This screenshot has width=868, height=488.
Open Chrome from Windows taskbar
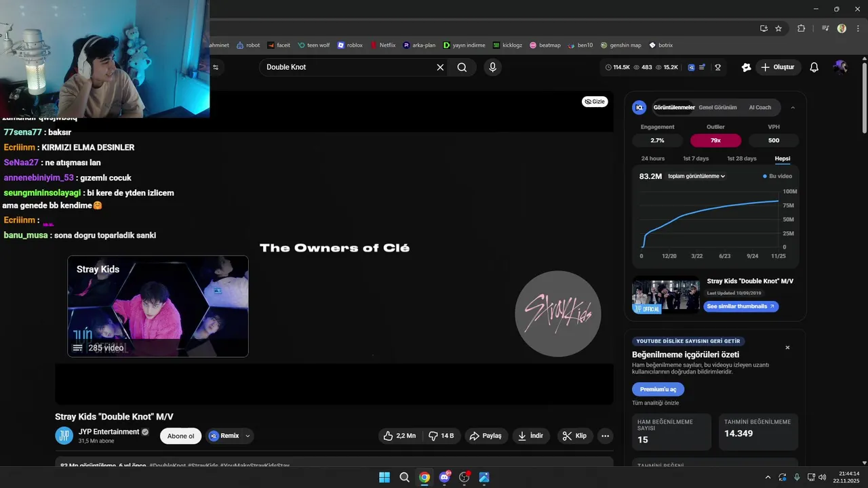[425, 477]
